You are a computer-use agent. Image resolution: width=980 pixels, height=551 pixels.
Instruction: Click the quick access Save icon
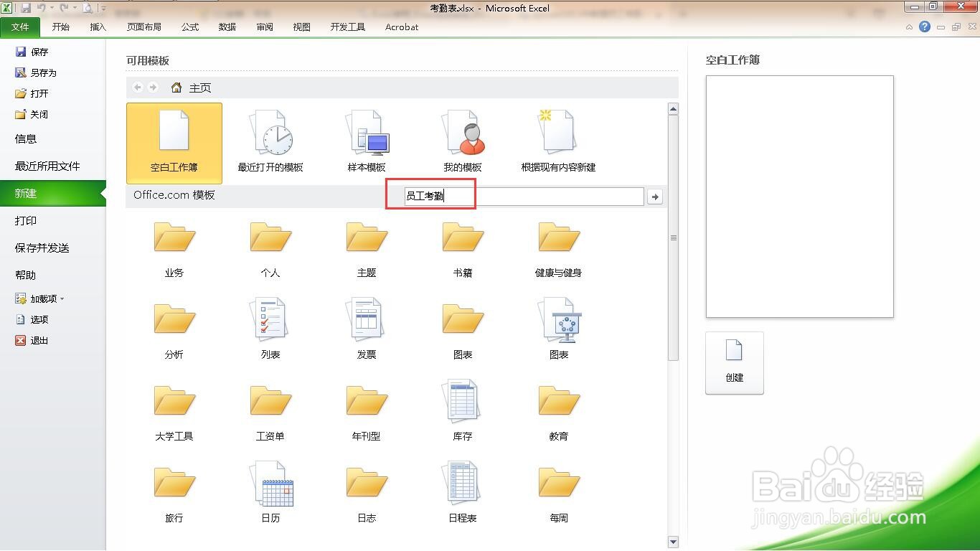point(26,8)
